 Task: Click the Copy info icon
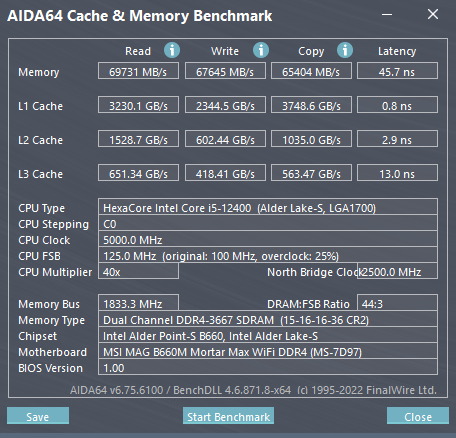(x=345, y=50)
